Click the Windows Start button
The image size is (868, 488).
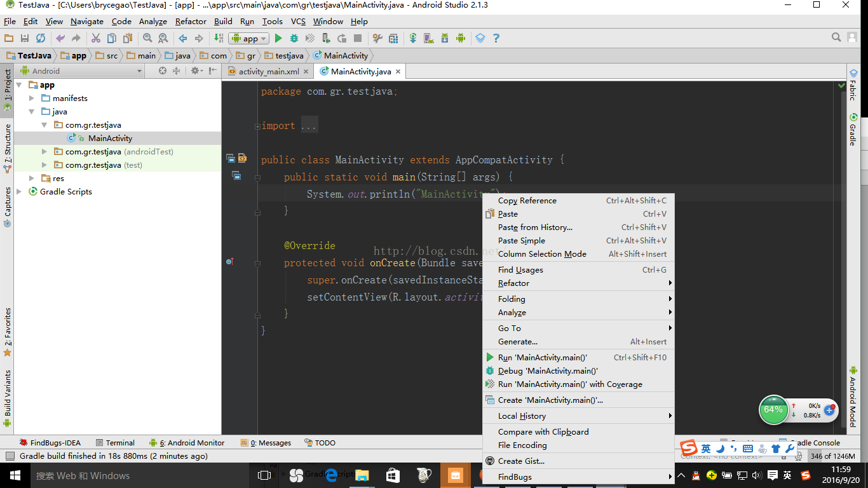coord(15,475)
